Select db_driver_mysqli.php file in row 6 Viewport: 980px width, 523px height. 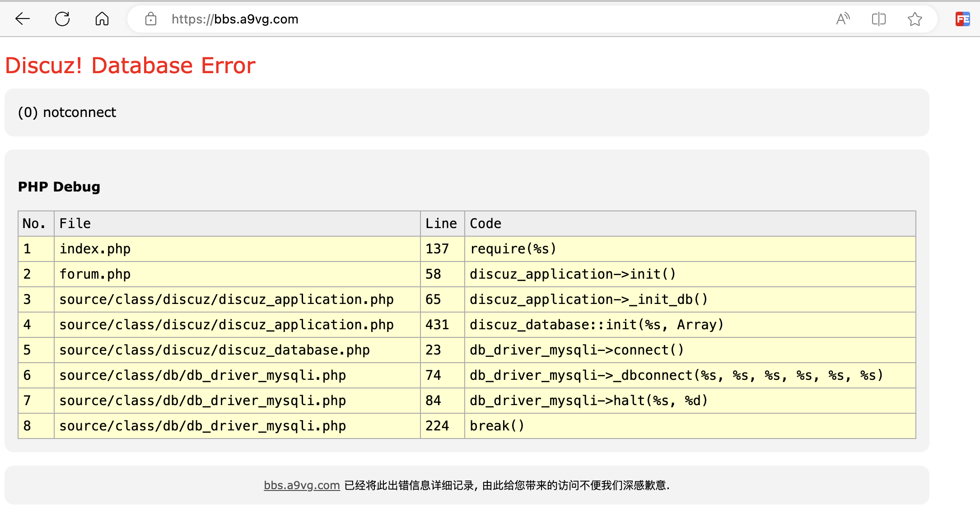(237, 375)
